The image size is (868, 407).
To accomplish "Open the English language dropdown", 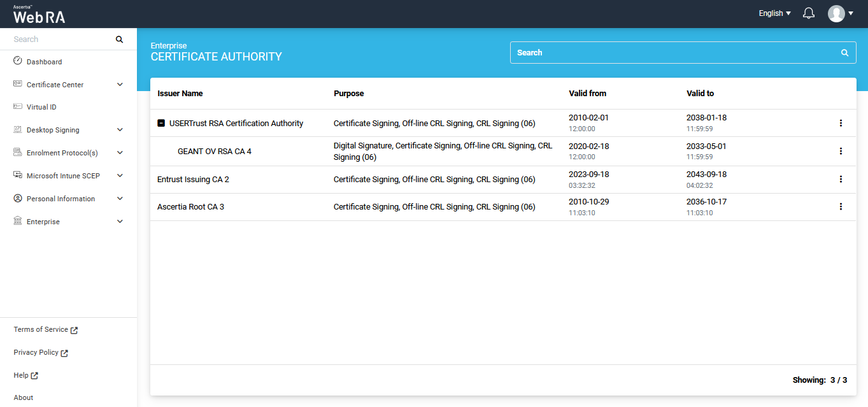I will click(774, 13).
